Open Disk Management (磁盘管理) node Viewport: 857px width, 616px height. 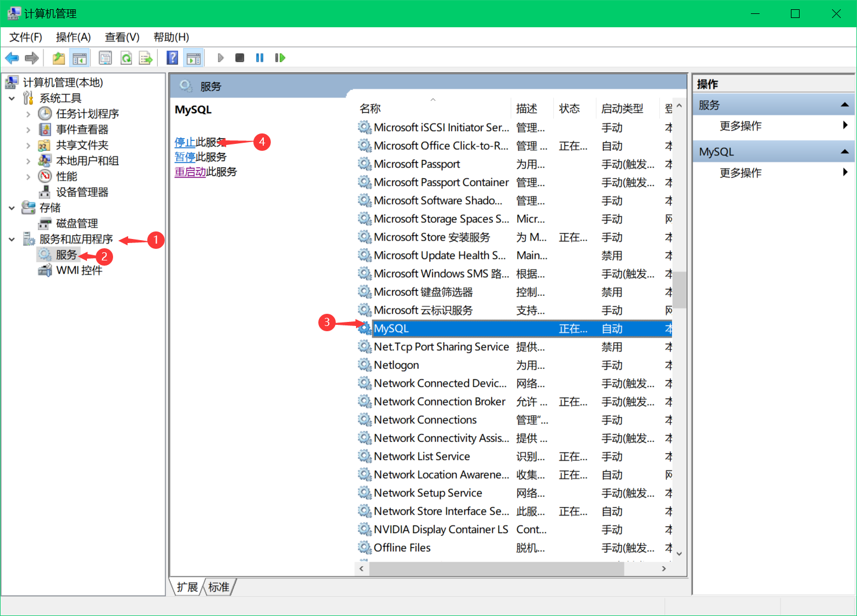(77, 223)
